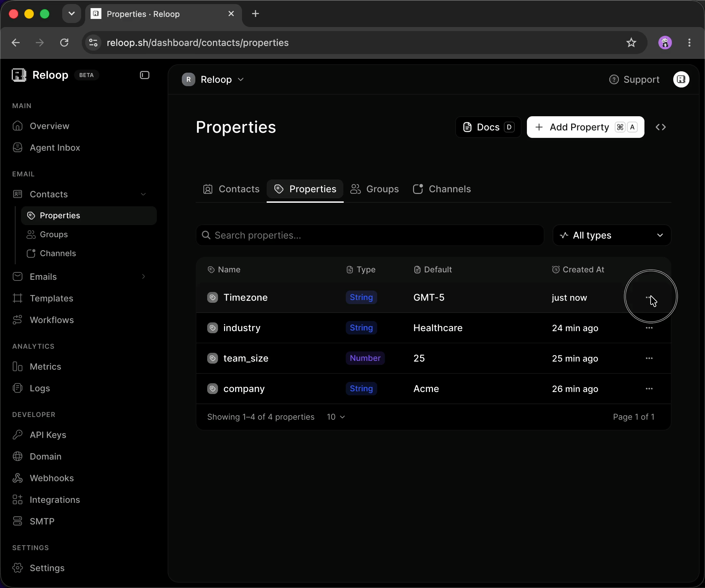This screenshot has width=705, height=588.
Task: Switch to the Properties tab
Action: pyautogui.click(x=305, y=189)
